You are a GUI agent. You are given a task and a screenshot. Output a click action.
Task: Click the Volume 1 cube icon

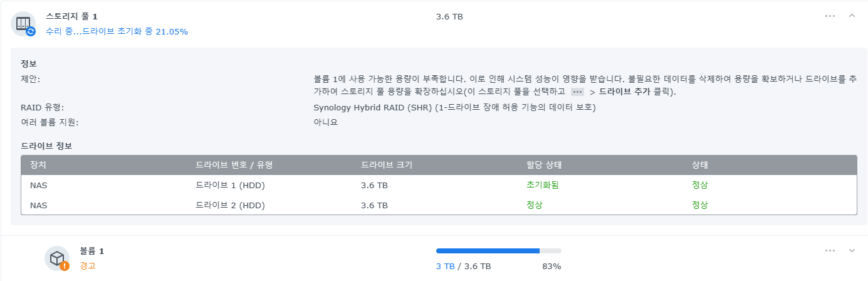tap(57, 258)
